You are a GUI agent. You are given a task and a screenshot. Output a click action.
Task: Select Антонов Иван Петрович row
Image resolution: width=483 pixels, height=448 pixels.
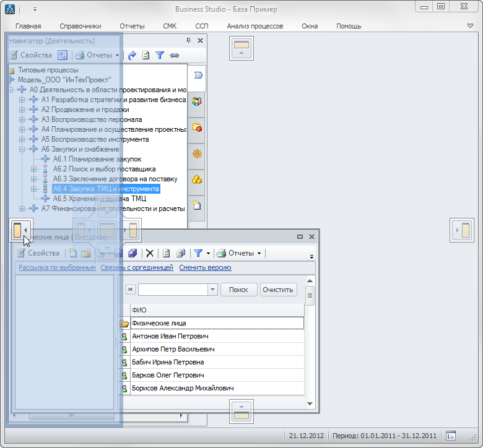point(170,336)
